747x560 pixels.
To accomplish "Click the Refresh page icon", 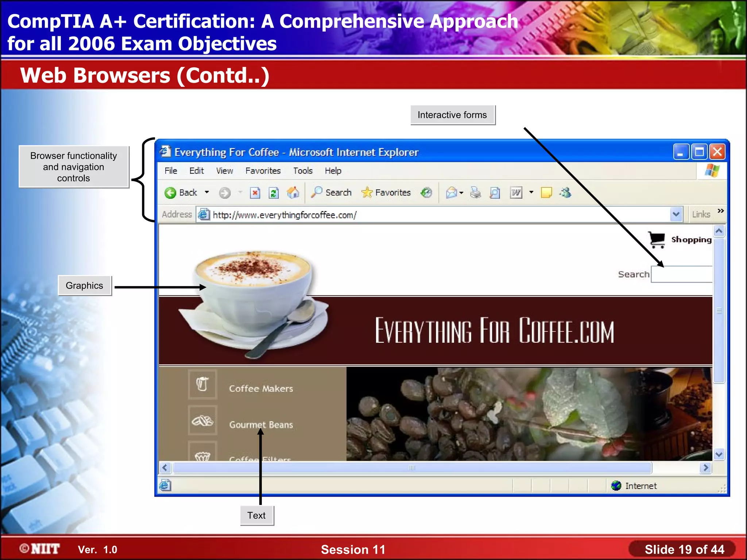I will (x=274, y=192).
